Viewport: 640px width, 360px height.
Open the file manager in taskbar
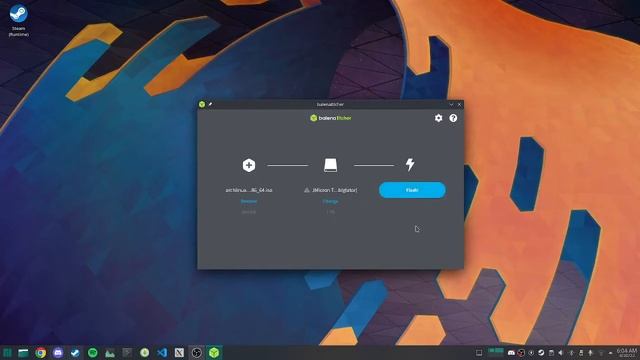[23, 353]
